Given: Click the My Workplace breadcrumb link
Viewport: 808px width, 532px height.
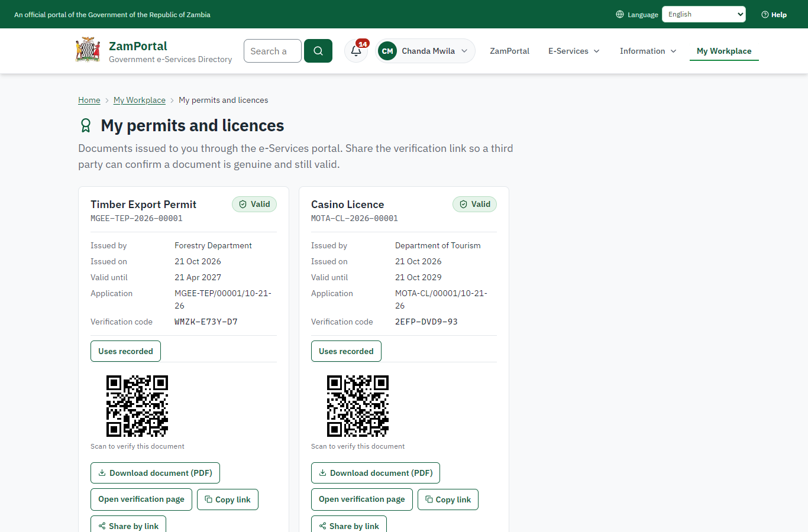Looking at the screenshot, I should (x=140, y=100).
